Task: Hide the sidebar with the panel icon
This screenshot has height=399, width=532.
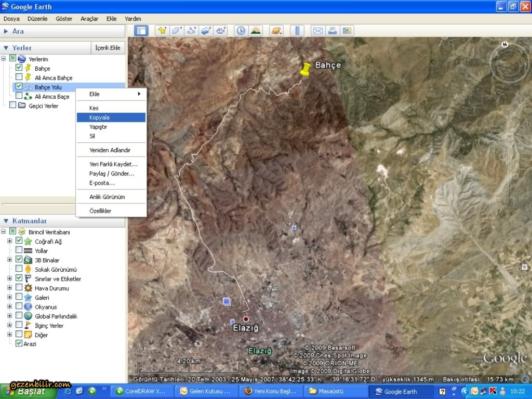Action: click(141, 31)
